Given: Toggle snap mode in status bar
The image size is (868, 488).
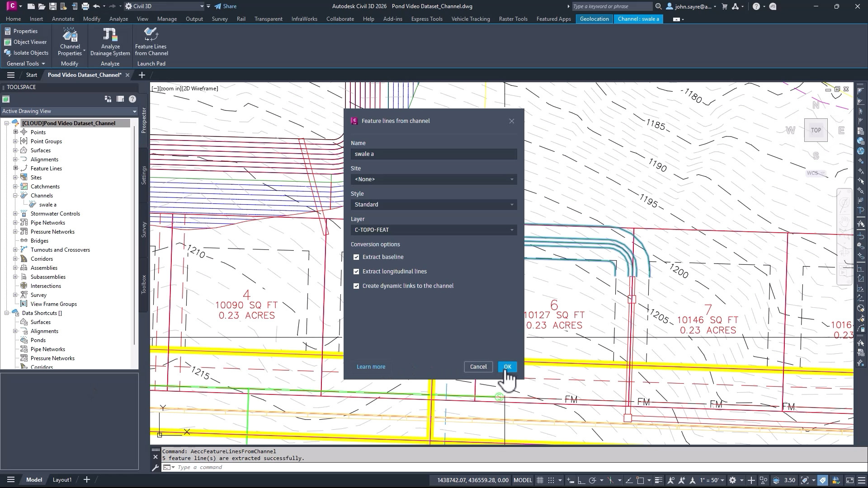Looking at the screenshot, I should pyautogui.click(x=551, y=480).
